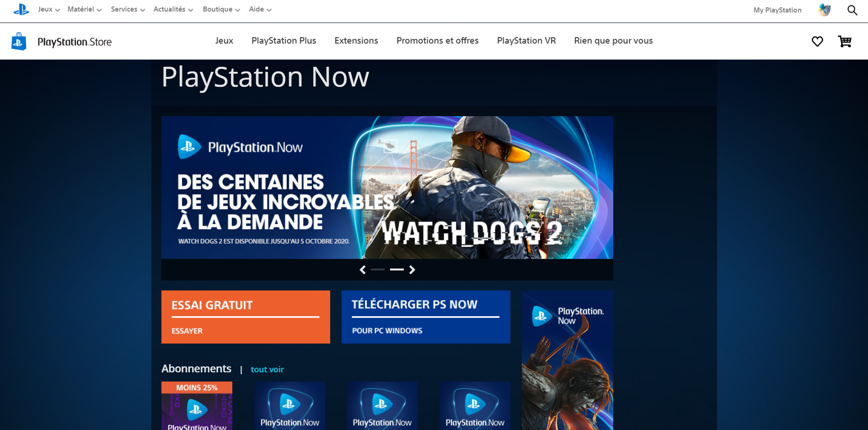
Task: Click the tout voir link
Action: coord(267,370)
